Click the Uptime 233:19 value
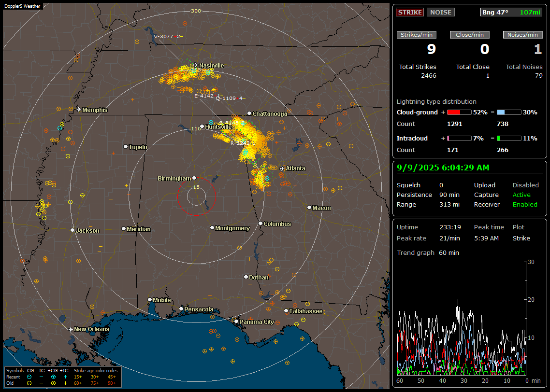 (x=450, y=227)
